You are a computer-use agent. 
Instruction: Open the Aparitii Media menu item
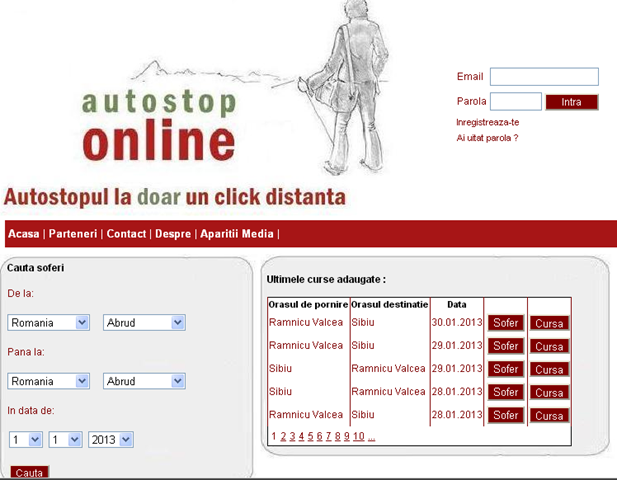pos(237,234)
